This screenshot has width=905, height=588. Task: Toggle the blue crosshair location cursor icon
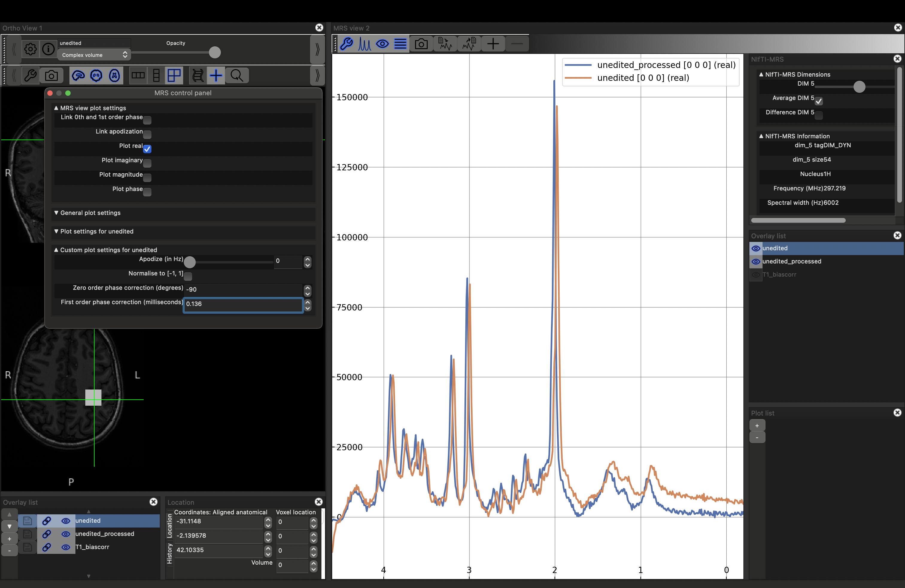(215, 76)
